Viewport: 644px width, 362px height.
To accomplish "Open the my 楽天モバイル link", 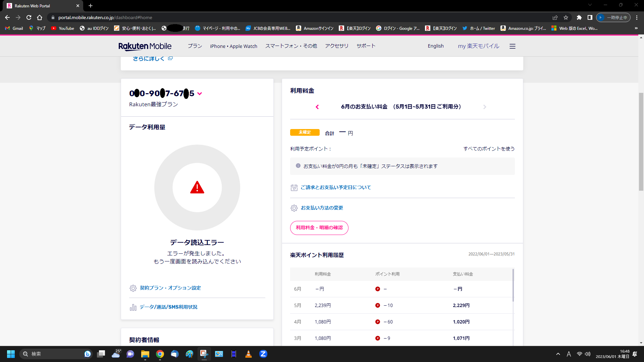I will click(x=478, y=46).
